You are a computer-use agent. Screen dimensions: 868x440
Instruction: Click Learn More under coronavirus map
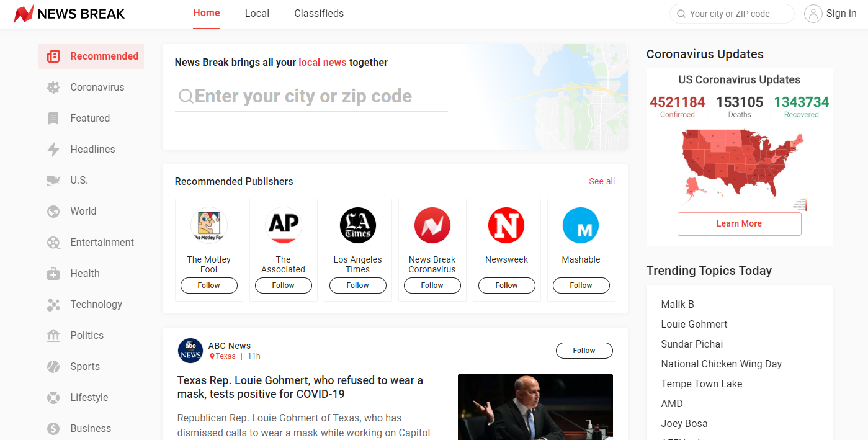click(740, 224)
